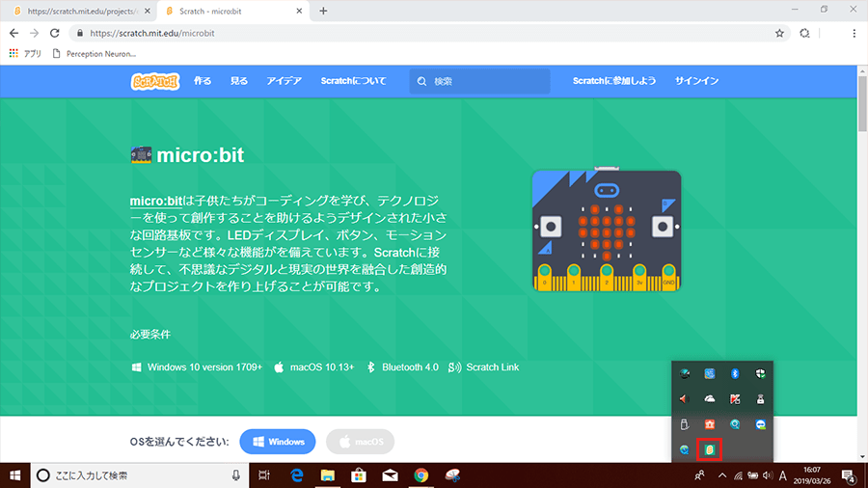The image size is (868, 488).
Task: Click the taskbar clock and date
Action: [811, 475]
